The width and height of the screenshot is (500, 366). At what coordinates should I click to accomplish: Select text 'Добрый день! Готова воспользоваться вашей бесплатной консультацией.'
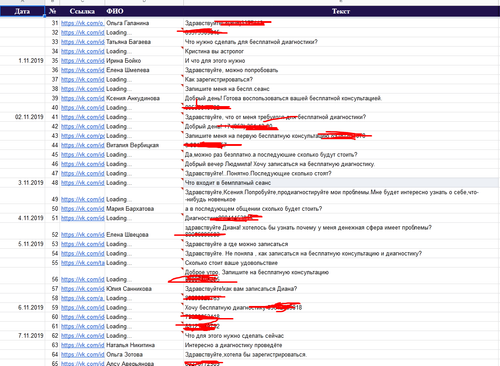(x=283, y=98)
